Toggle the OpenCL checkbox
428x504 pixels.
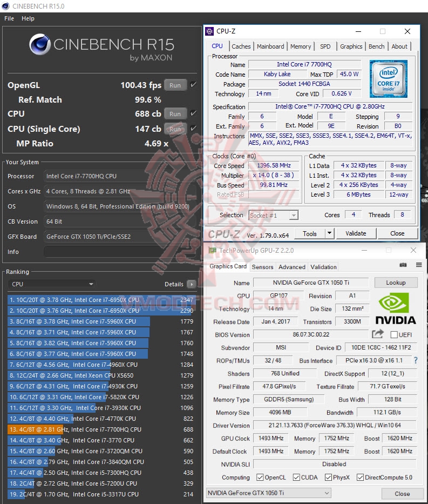coord(260,478)
